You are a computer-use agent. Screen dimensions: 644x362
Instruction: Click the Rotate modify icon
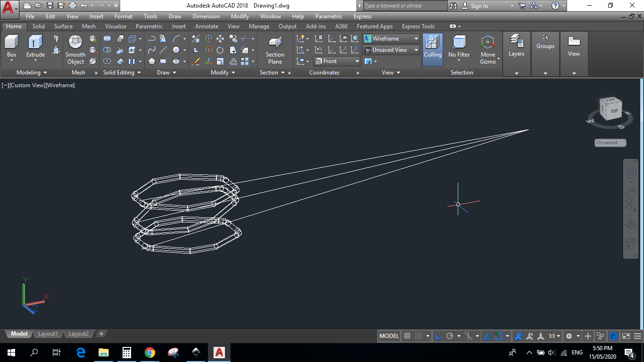220,50
